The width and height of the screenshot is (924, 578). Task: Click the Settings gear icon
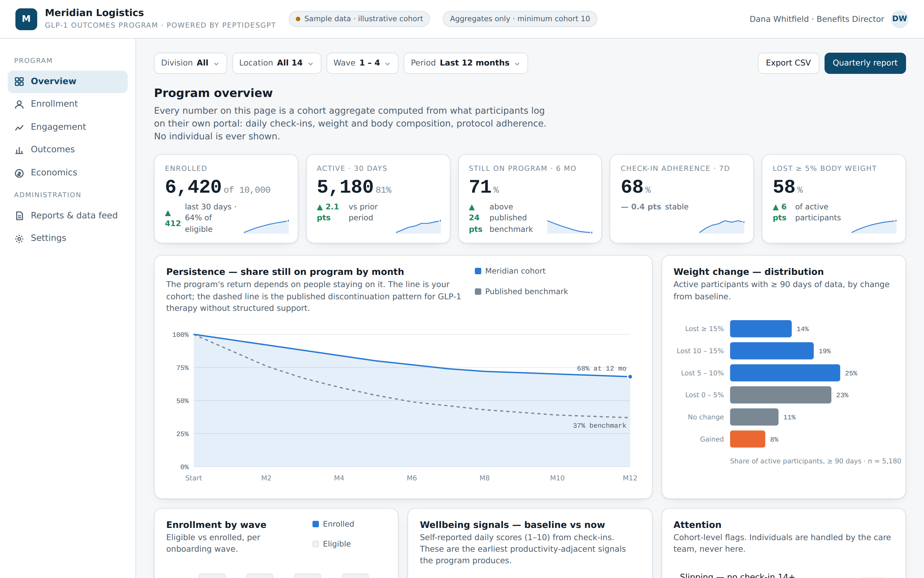(x=19, y=239)
